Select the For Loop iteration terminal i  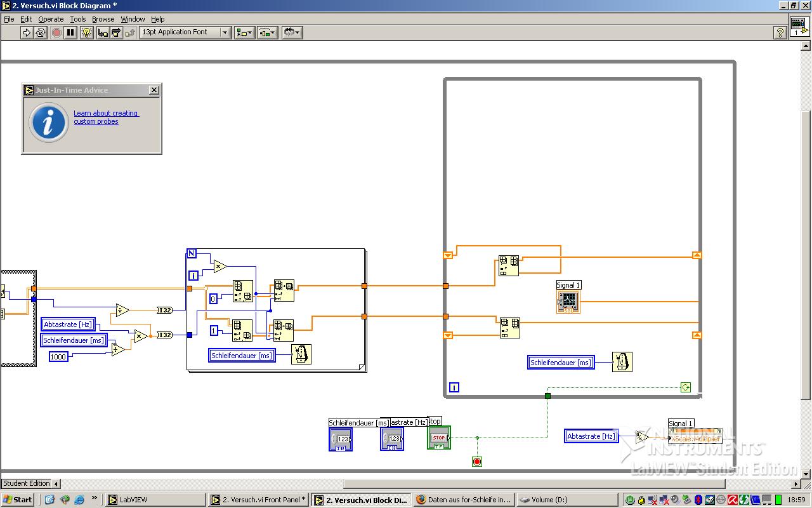tap(194, 276)
